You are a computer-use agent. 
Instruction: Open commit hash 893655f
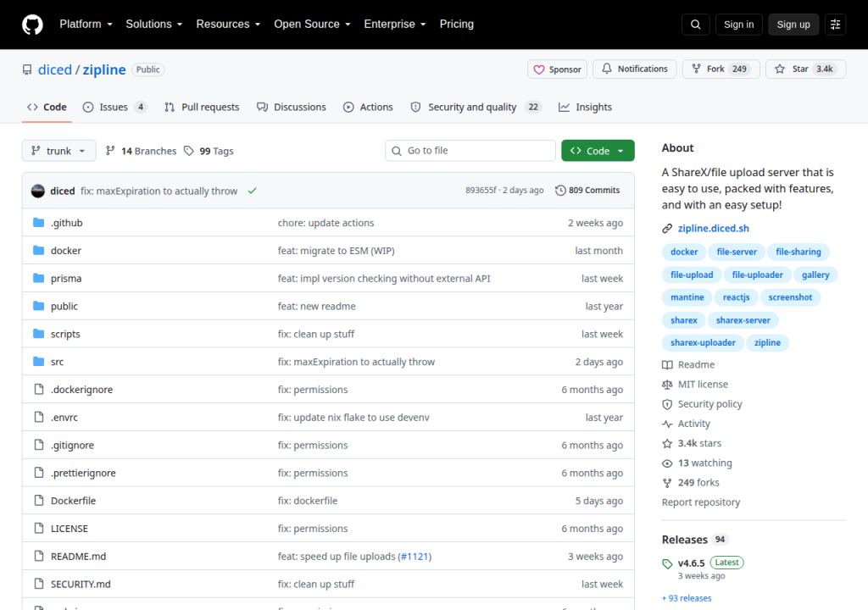481,190
